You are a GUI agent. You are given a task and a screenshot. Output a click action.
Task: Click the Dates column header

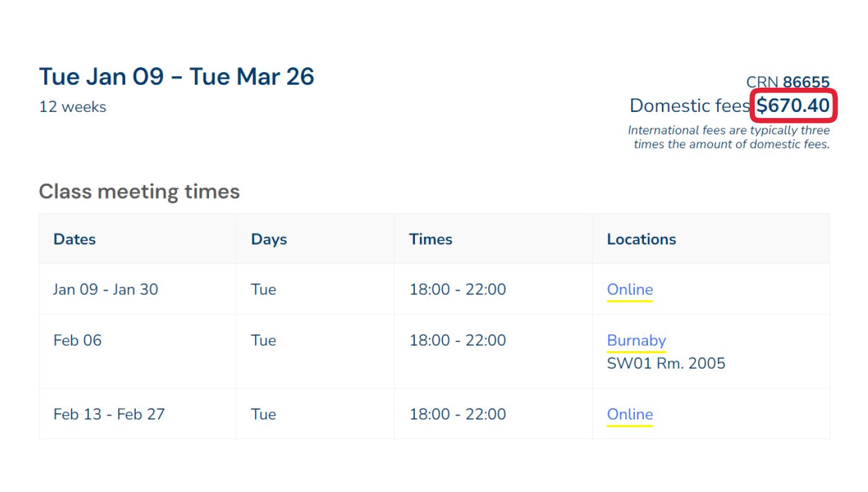click(x=75, y=239)
